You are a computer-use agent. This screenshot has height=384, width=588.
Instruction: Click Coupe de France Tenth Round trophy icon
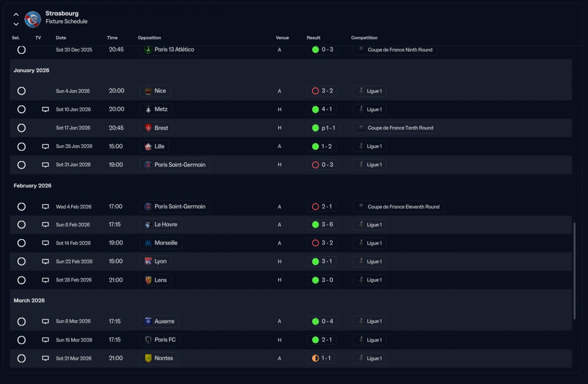coord(362,128)
